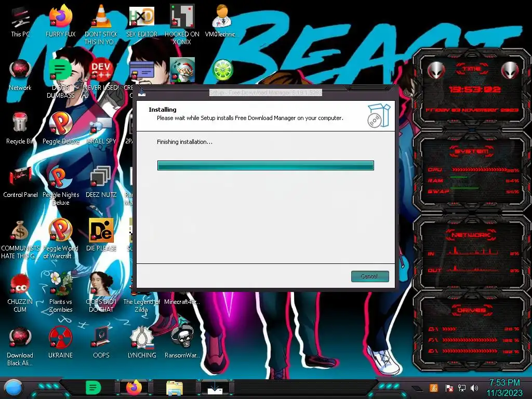The image size is (532, 399).
Task: Select the installer setup taskbar button
Action: click(215, 388)
